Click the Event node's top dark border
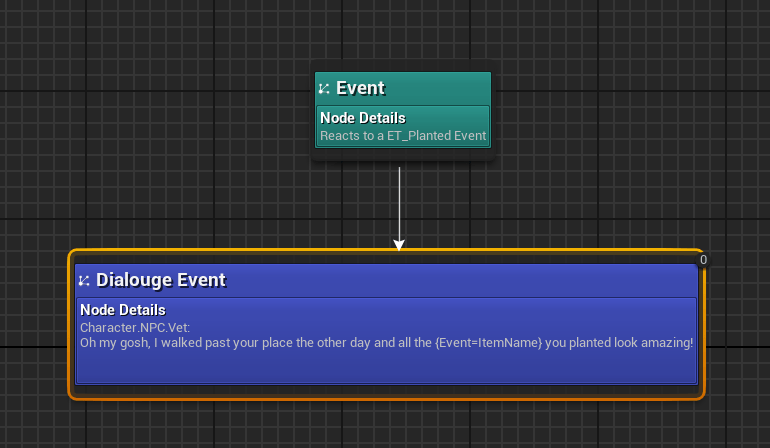The image size is (770, 448). 402,67
